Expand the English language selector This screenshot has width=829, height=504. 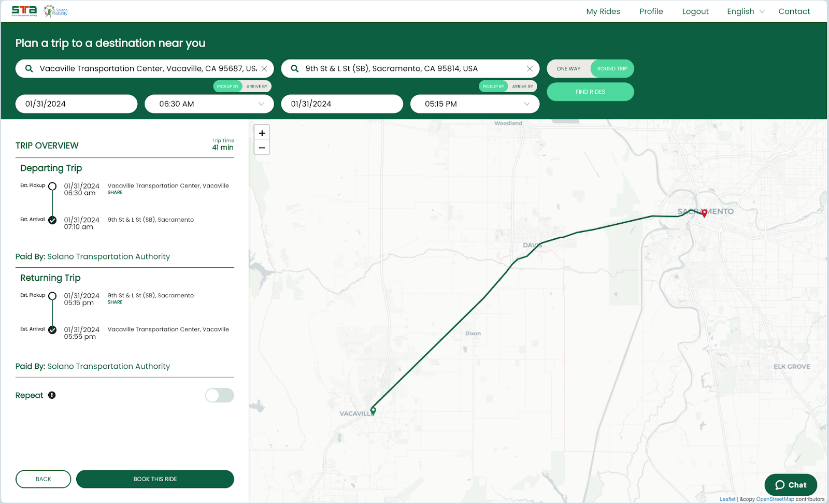click(x=745, y=11)
